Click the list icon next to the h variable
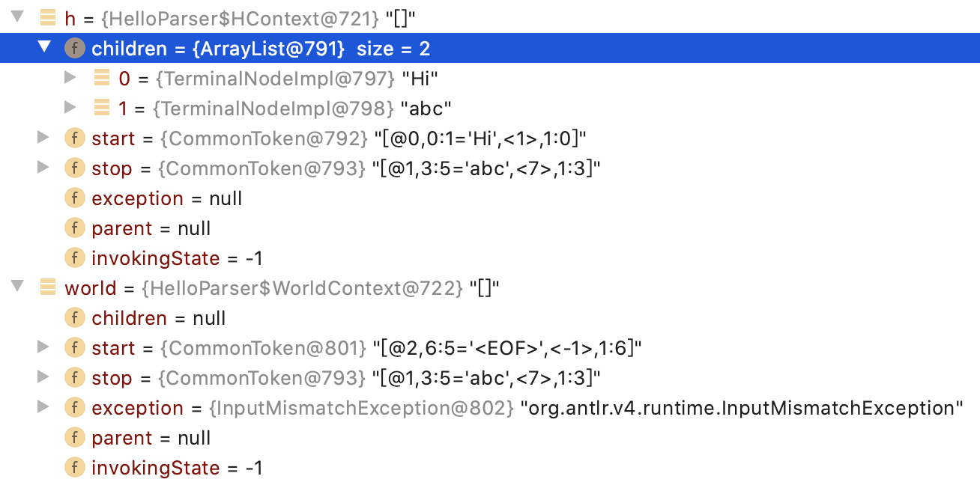980x491 pixels. [x=46, y=18]
